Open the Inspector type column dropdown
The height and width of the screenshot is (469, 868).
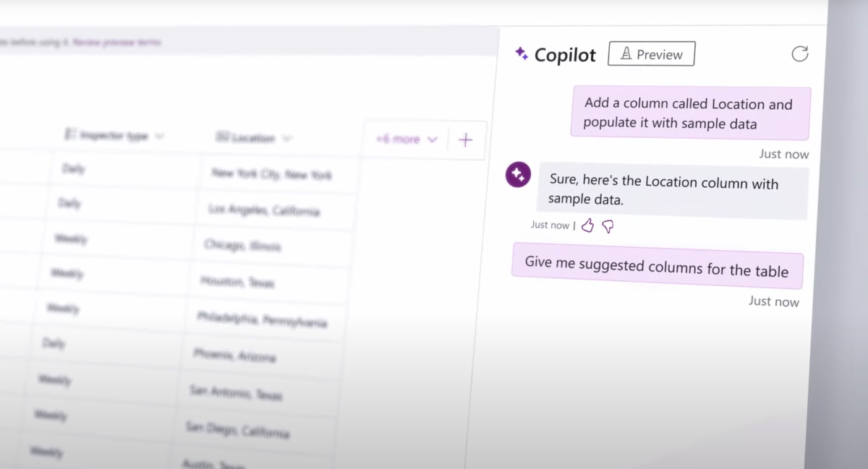pyautogui.click(x=159, y=137)
